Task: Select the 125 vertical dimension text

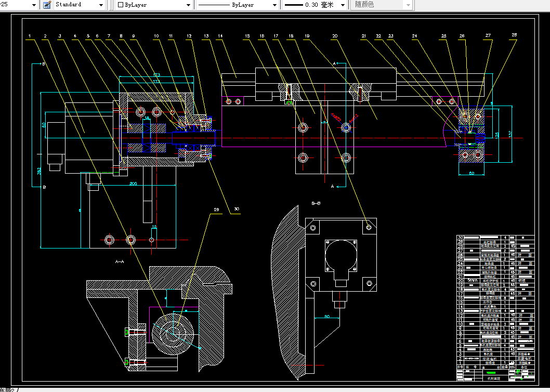Action: point(497,135)
